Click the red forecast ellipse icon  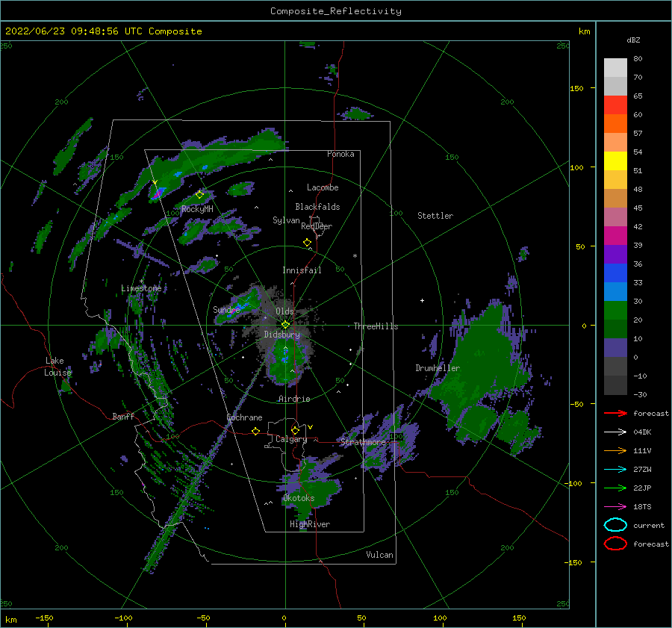coord(615,544)
